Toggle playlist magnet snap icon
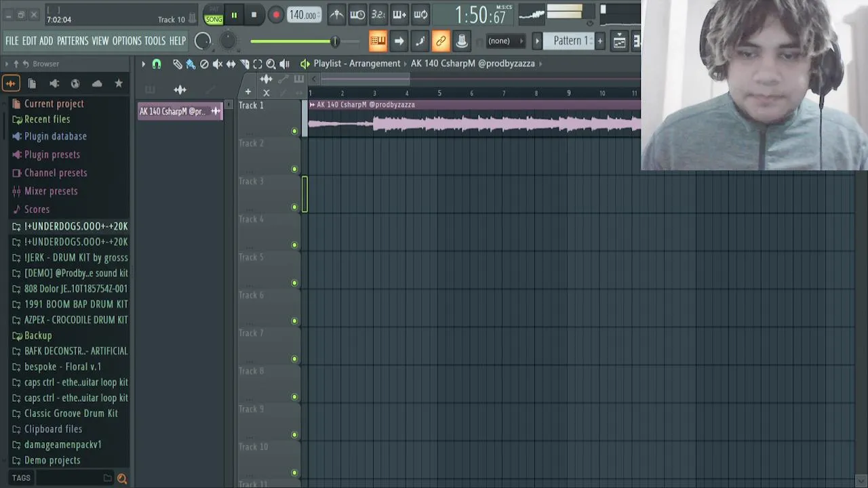 coord(157,64)
